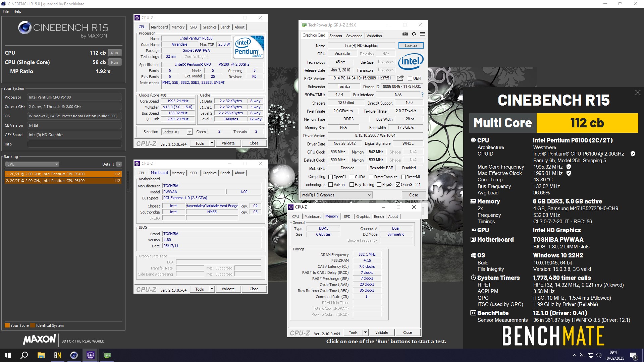Screen dimensions: 644x362
Task: Open the Cinebench File menu
Action: pyautogui.click(x=6, y=11)
